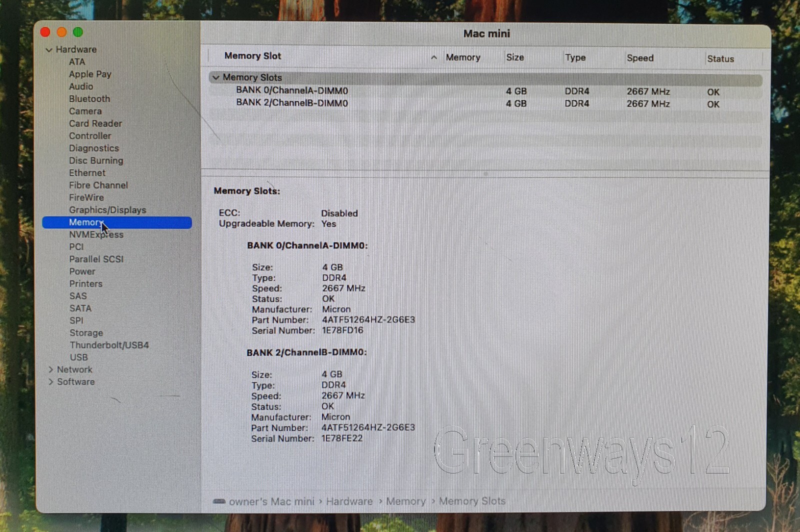Viewport: 800px width, 532px height.
Task: Sort by the Memory column header
Action: tap(463, 57)
